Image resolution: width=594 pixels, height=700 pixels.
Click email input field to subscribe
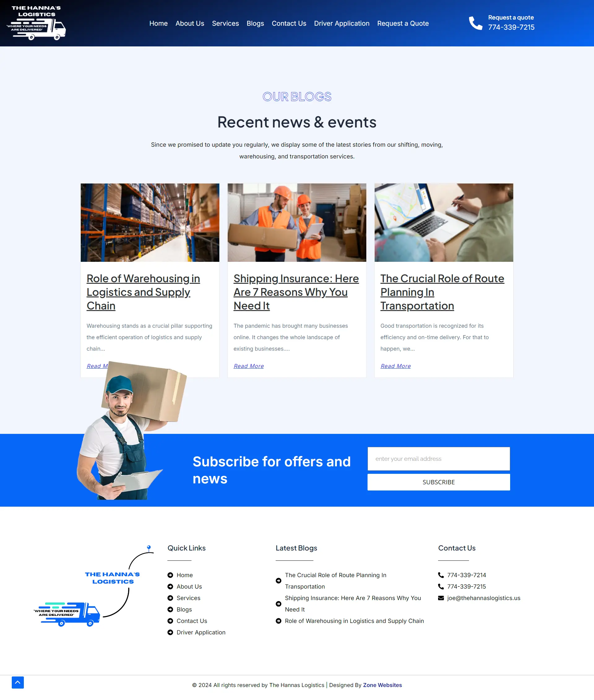click(438, 458)
